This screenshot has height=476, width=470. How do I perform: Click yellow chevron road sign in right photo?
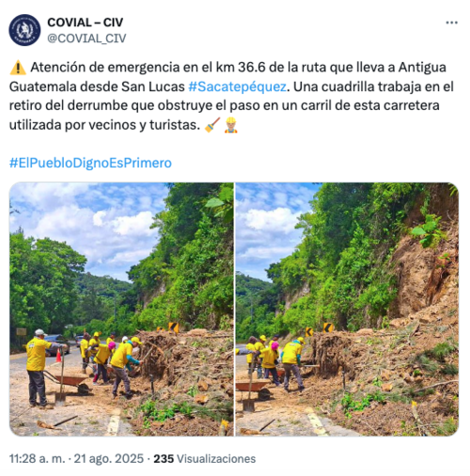coord(328,327)
